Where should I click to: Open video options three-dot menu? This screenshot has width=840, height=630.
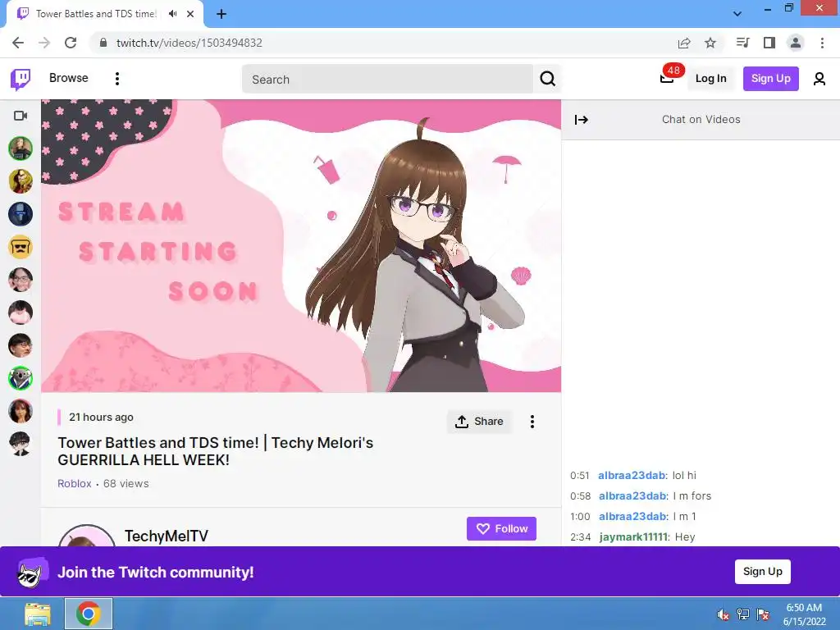click(x=532, y=422)
